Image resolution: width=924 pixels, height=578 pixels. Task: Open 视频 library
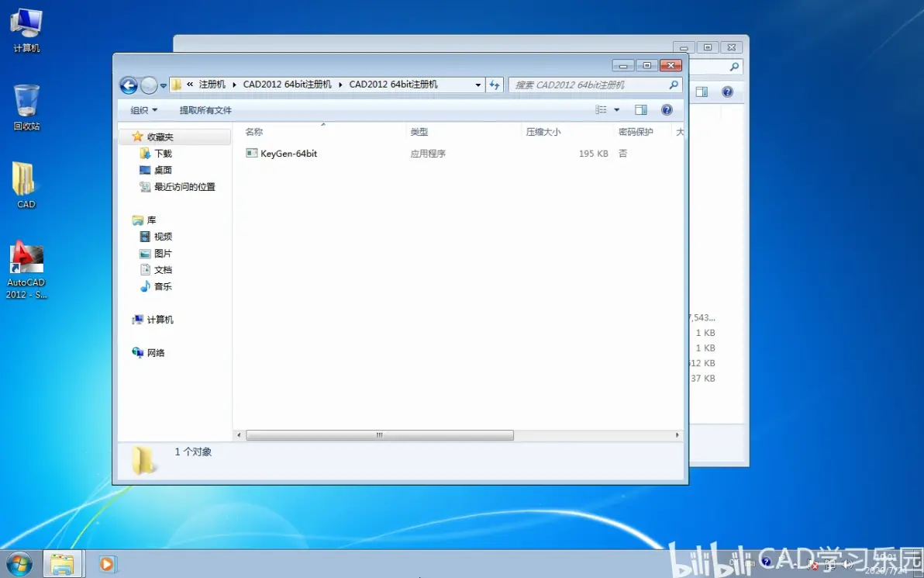(x=156, y=237)
